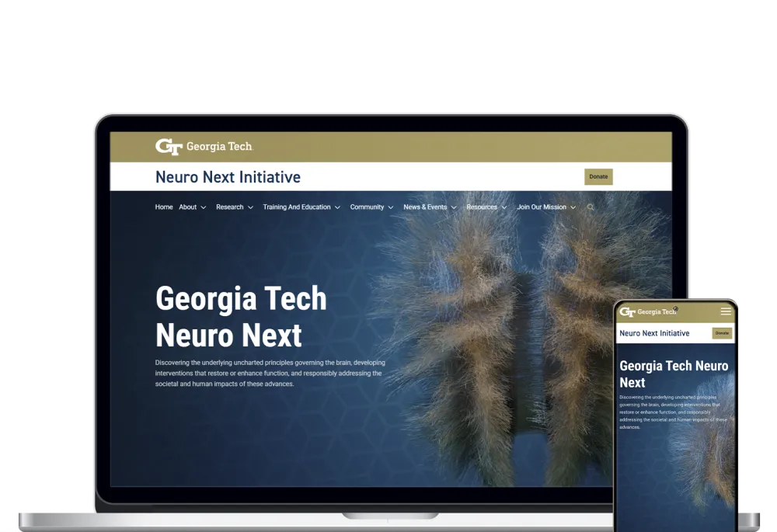Open search via the magnifier icon in the navigation
This screenshot has width=777, height=532.
(x=591, y=207)
